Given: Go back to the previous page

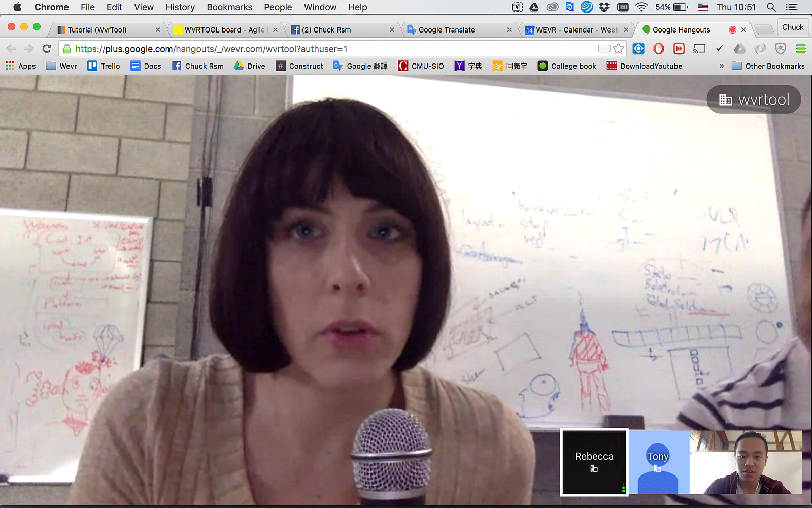Looking at the screenshot, I should (11, 49).
